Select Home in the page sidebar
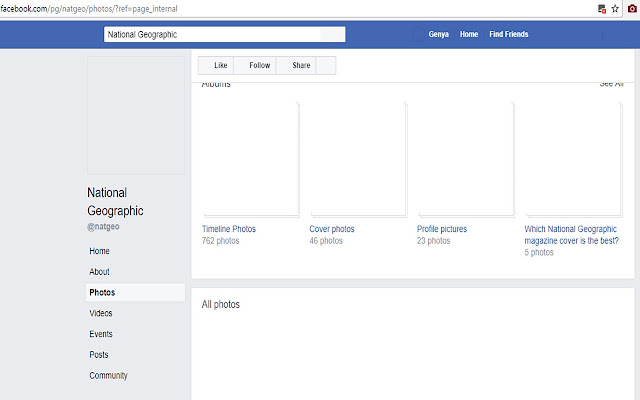The width and height of the screenshot is (640, 400). (x=99, y=251)
